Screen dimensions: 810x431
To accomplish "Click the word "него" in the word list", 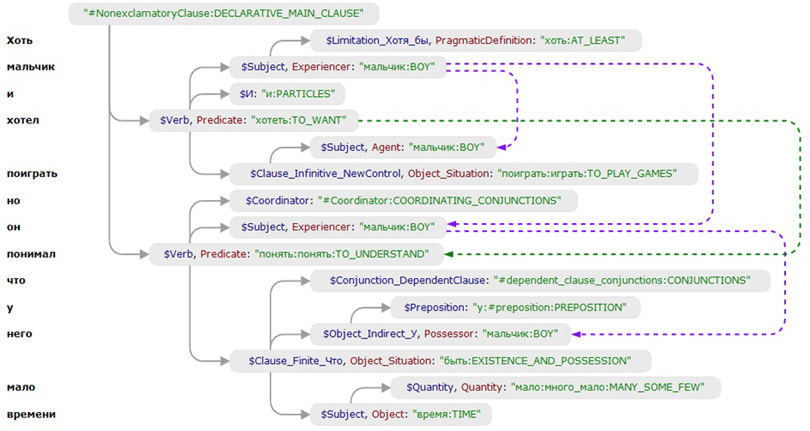I will 20,333.
